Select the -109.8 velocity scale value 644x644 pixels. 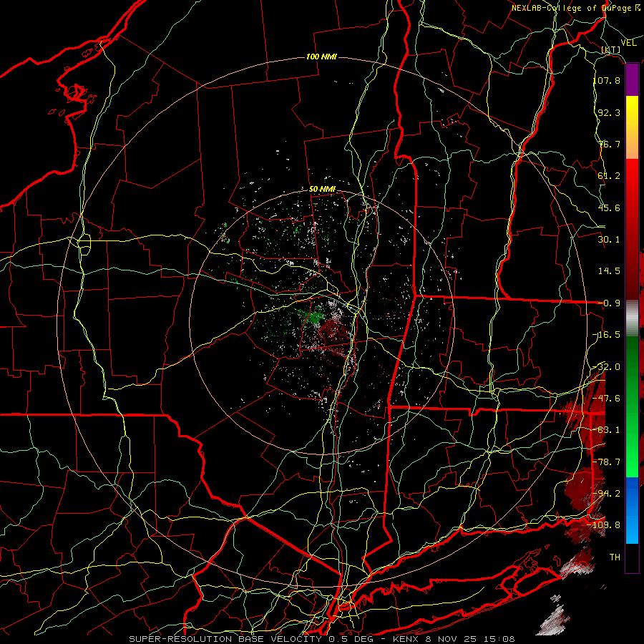pyautogui.click(x=604, y=525)
